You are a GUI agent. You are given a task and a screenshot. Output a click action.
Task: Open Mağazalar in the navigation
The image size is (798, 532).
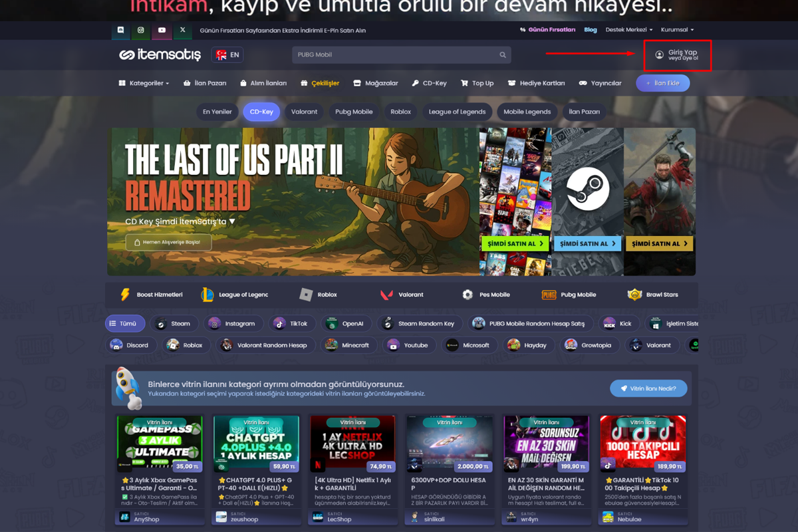coord(376,83)
